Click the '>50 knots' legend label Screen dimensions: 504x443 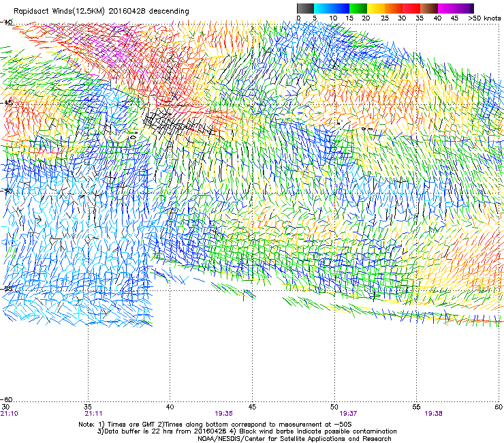[x=484, y=18]
